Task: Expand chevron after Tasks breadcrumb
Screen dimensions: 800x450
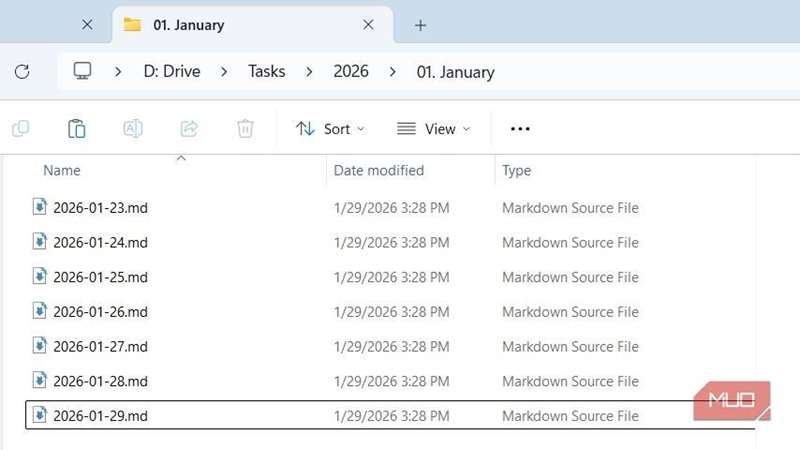Action: tap(309, 72)
